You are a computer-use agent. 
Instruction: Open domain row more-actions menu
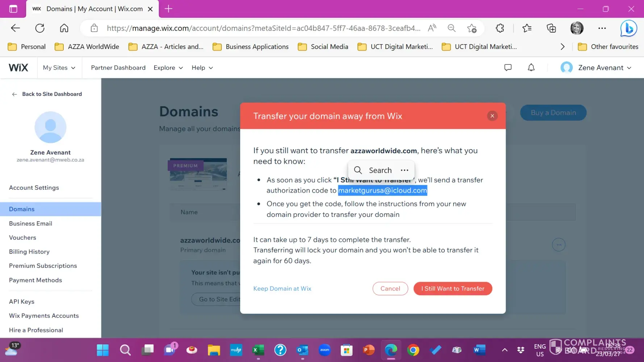(x=559, y=245)
